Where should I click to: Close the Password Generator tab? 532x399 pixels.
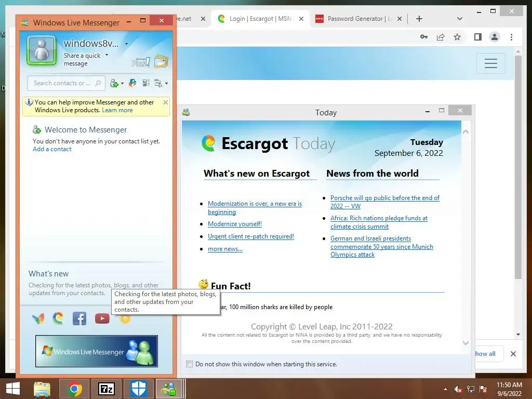click(400, 19)
